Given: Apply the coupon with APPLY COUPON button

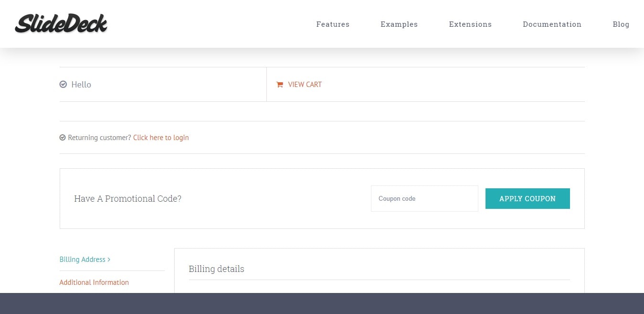Looking at the screenshot, I should point(528,198).
